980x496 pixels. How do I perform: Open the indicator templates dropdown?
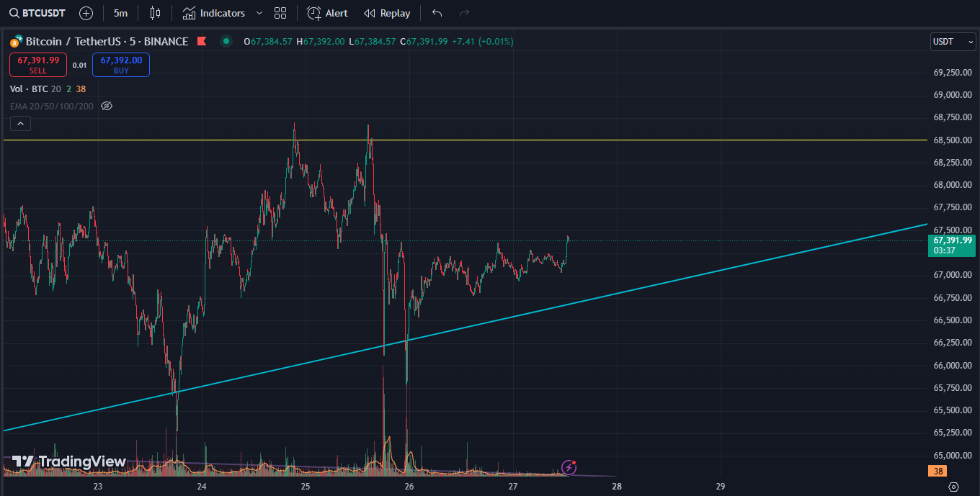(x=259, y=12)
